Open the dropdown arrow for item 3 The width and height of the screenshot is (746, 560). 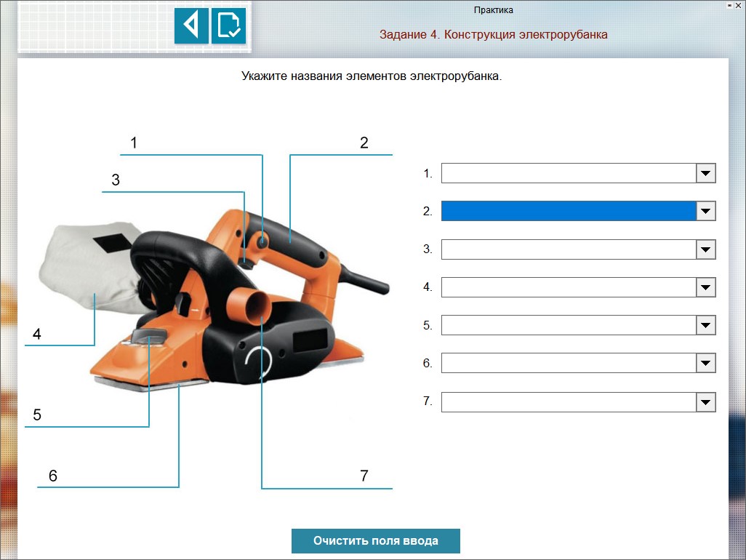pos(705,249)
